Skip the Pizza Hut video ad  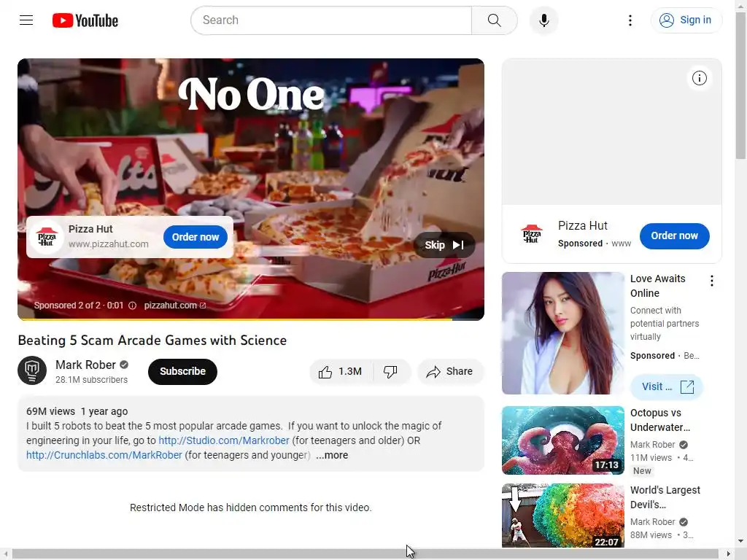(x=444, y=245)
